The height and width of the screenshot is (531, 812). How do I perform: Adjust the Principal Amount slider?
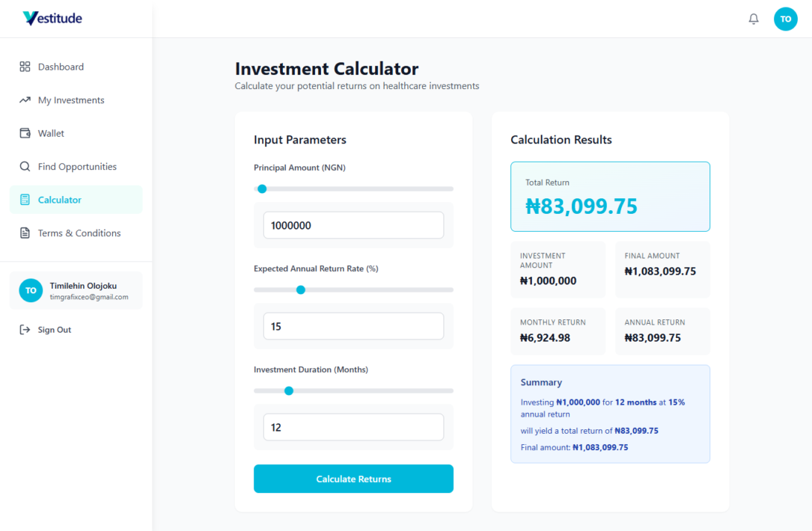262,188
